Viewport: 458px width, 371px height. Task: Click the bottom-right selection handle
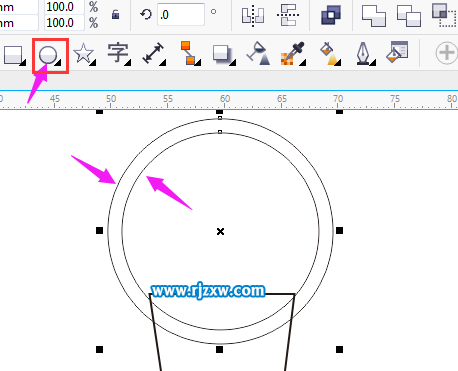point(339,349)
